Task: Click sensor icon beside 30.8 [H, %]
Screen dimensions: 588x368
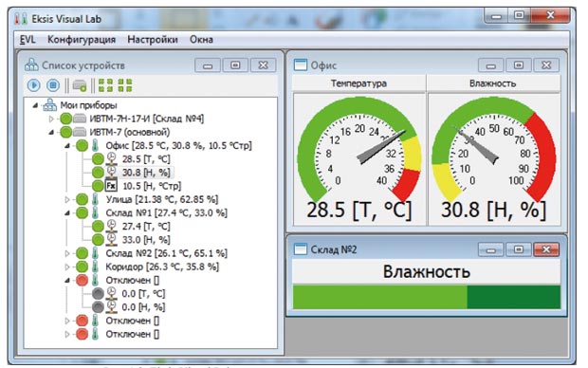Action: (x=111, y=173)
